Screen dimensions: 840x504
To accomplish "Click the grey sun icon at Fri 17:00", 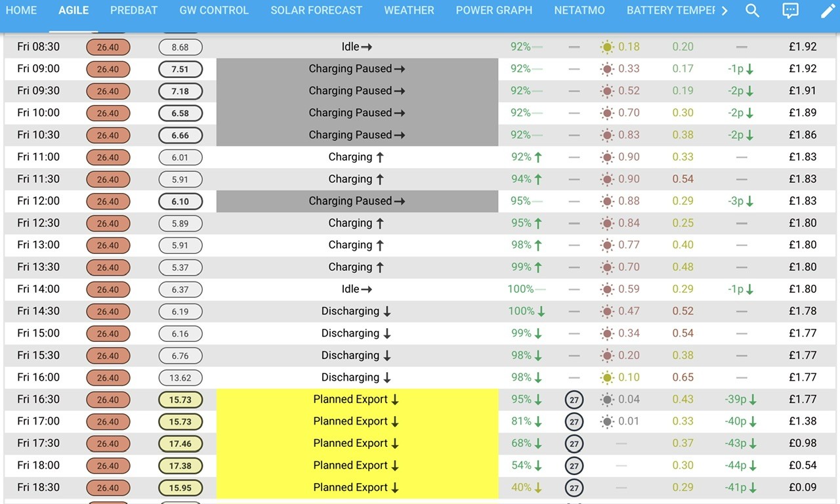I will click(x=607, y=421).
